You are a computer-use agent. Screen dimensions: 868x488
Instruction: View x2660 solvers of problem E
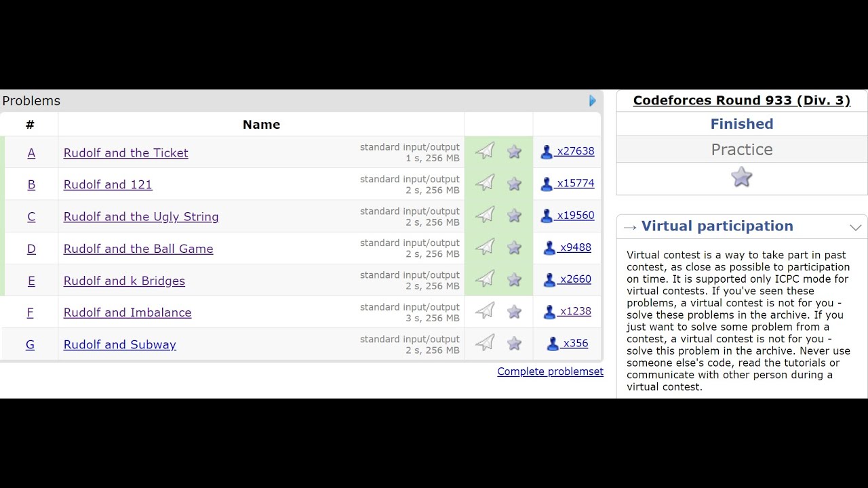pyautogui.click(x=568, y=279)
